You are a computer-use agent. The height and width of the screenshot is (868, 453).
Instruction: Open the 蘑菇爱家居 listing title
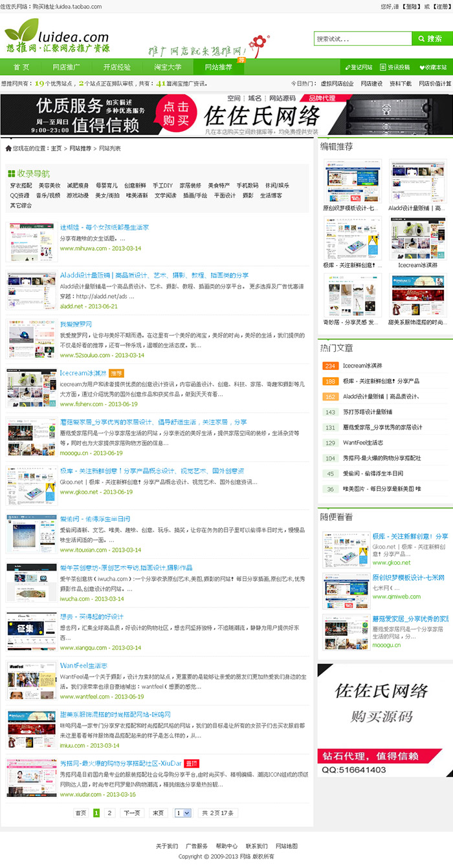click(153, 422)
